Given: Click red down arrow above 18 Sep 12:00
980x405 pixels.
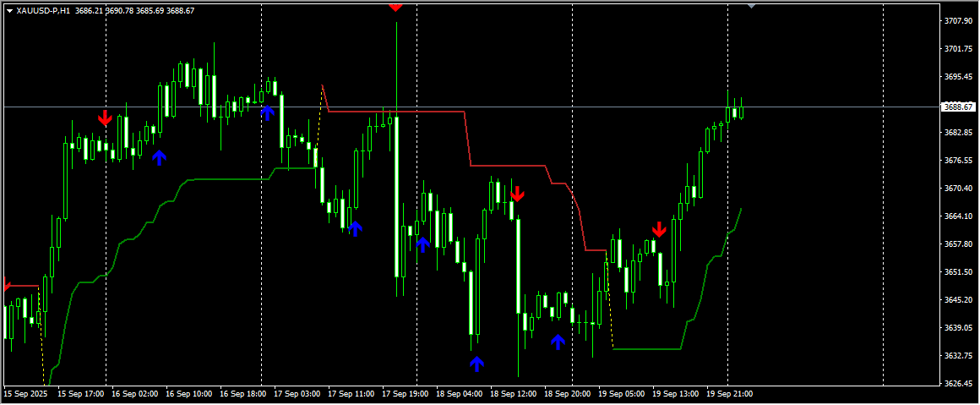Looking at the screenshot, I should coord(517,194).
